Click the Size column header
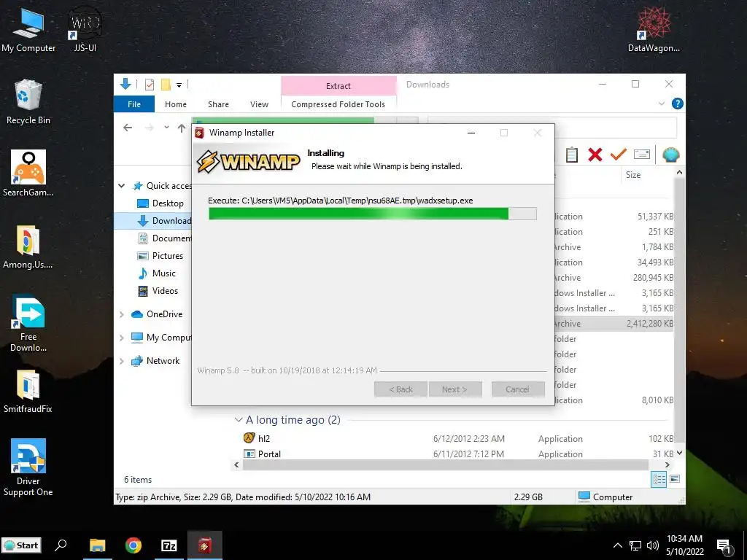747x560 pixels. [x=632, y=175]
